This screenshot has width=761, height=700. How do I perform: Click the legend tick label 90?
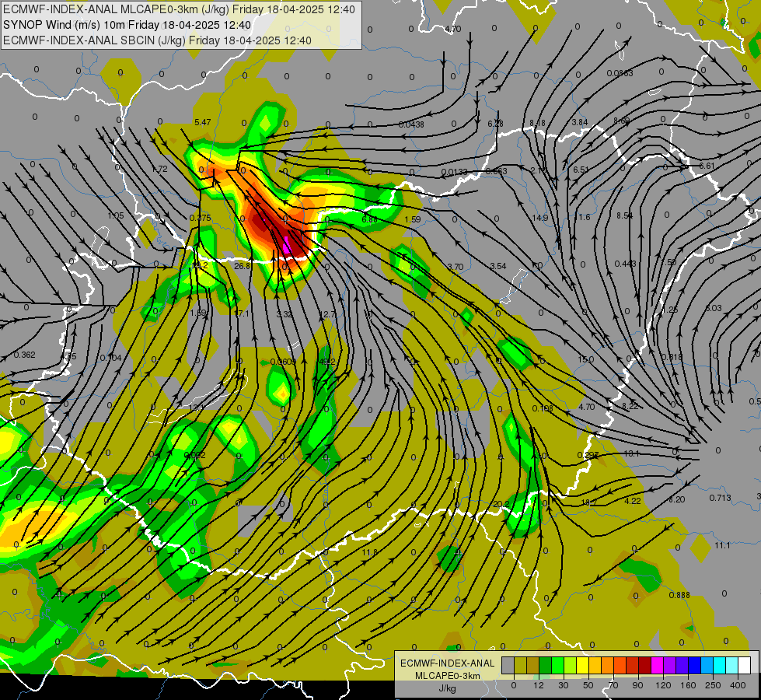[637, 685]
